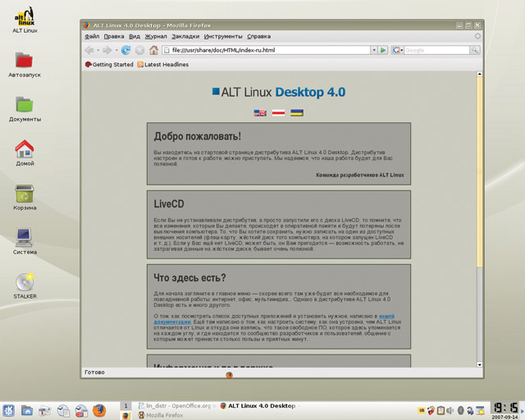
Task: Click the Добро пожаловать! heading
Action: (x=197, y=136)
